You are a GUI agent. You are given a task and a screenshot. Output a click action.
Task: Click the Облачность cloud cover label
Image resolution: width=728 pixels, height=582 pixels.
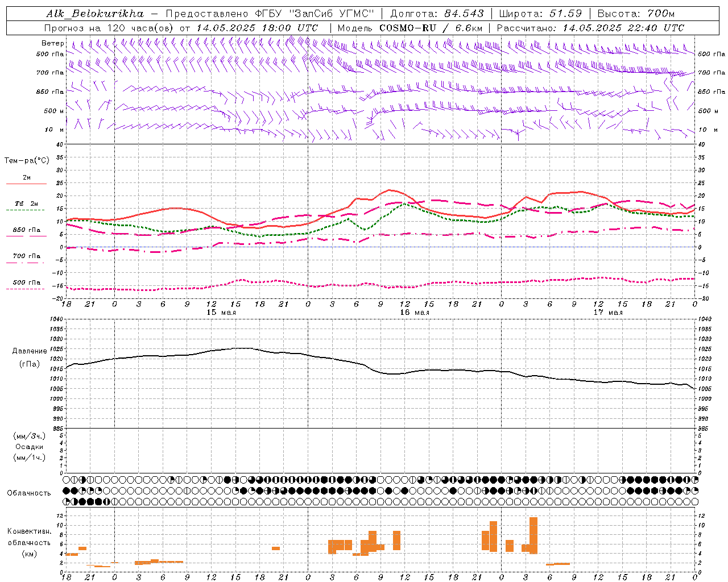tap(28, 493)
